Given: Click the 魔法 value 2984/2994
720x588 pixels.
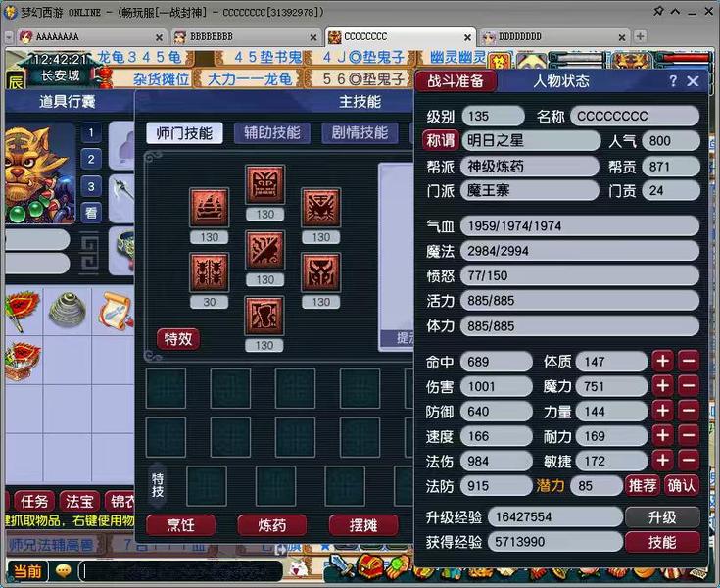Looking at the screenshot, I should click(580, 251).
